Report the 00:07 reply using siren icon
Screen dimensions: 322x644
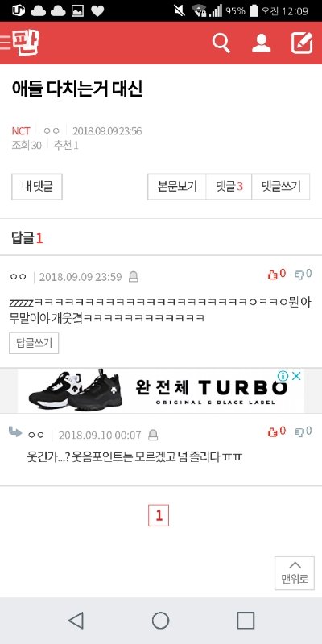[153, 435]
